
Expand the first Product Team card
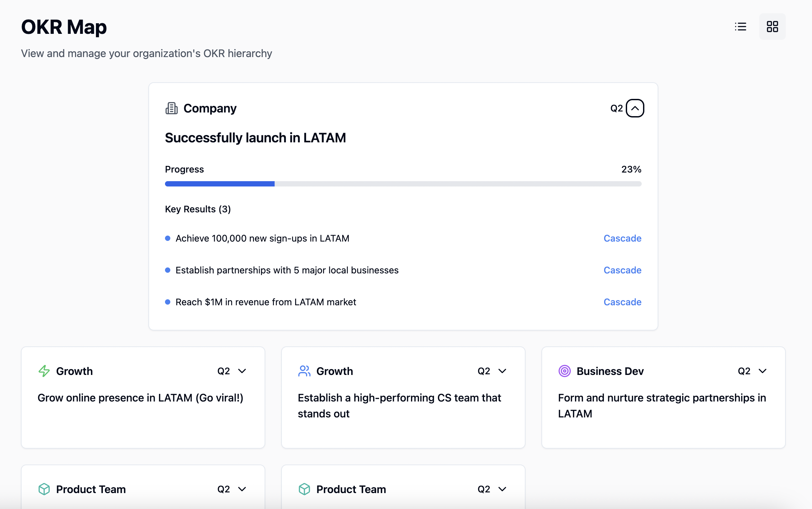coord(242,489)
